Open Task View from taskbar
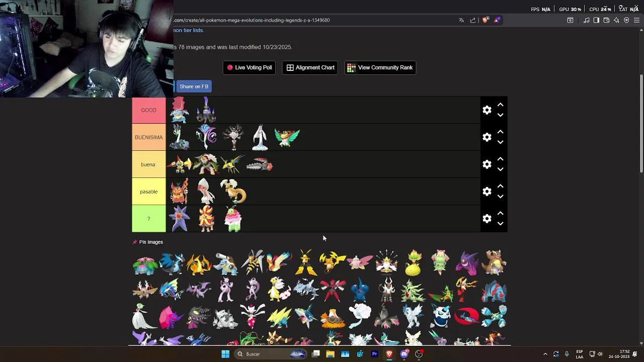This screenshot has width=644, height=362. 315,354
